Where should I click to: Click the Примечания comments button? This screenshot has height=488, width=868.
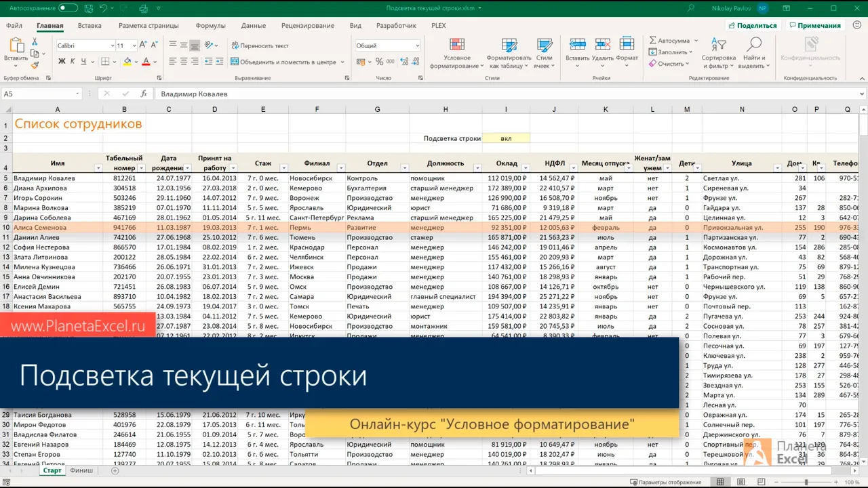pos(814,26)
